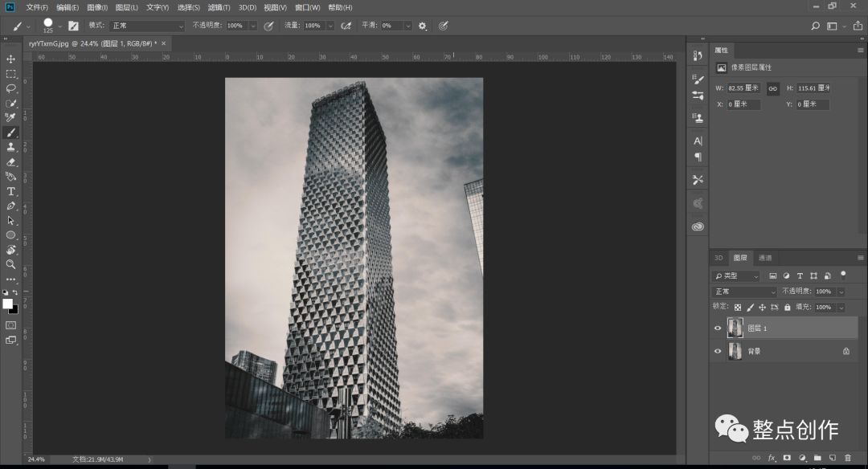Select the Rectangular Marquee tool
Image resolution: width=868 pixels, height=469 pixels.
point(10,74)
